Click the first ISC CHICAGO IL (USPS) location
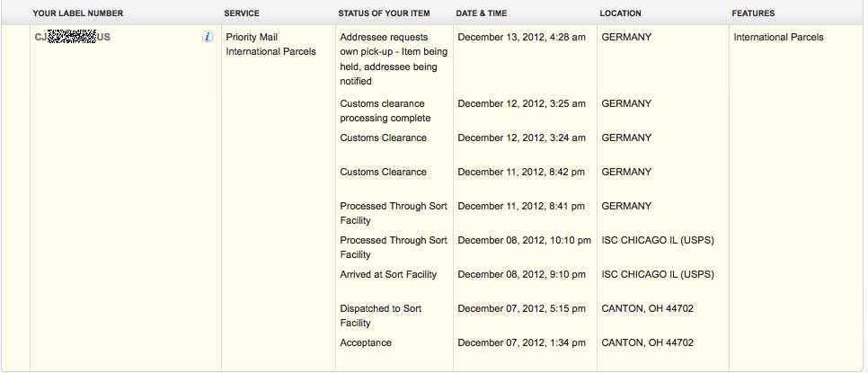The width and height of the screenshot is (868, 373). [658, 240]
